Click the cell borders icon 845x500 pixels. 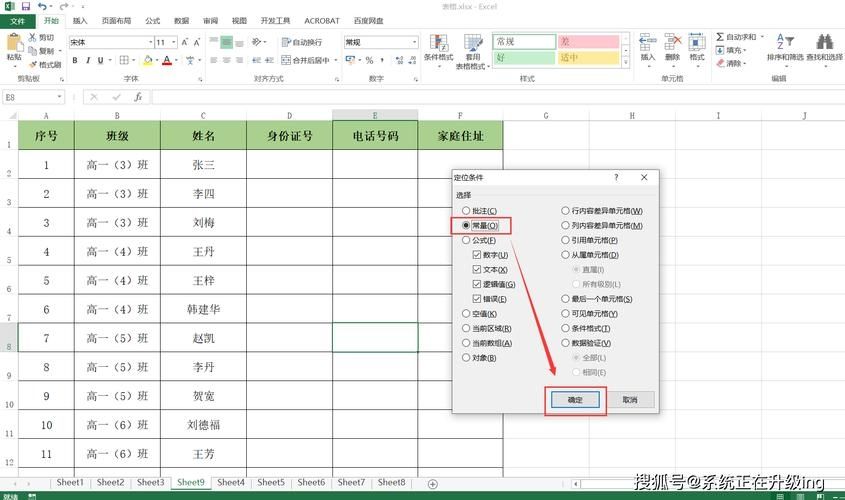coord(124,60)
